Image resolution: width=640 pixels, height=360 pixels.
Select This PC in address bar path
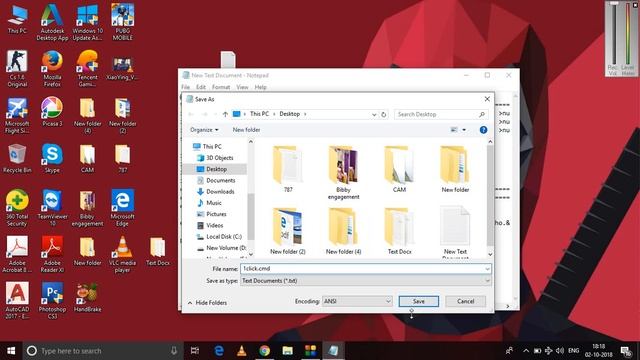(x=259, y=114)
